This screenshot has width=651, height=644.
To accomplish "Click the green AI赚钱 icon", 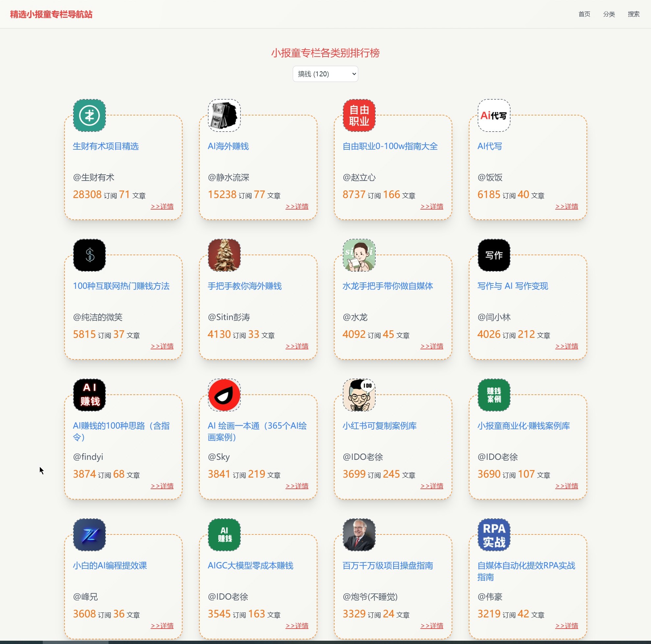I will pyautogui.click(x=224, y=535).
